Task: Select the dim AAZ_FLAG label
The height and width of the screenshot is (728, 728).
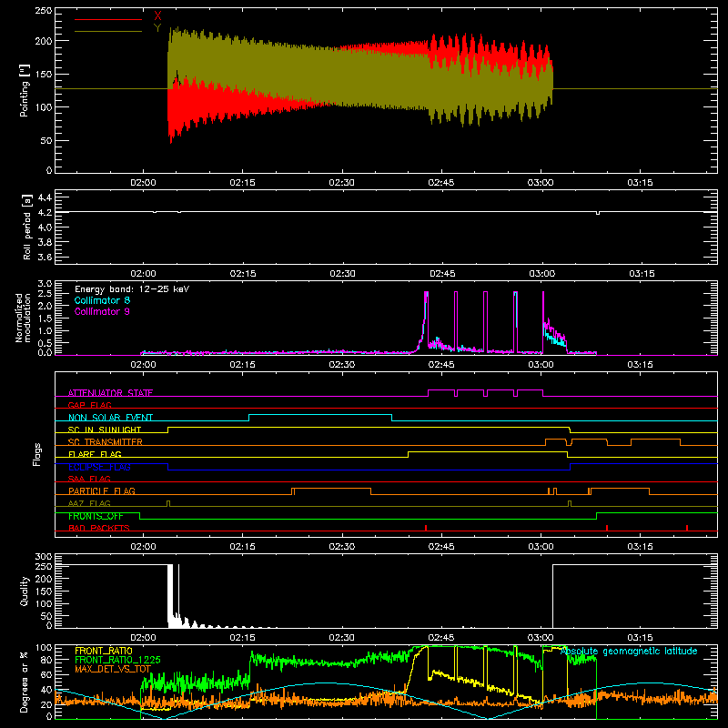Action: (89, 503)
